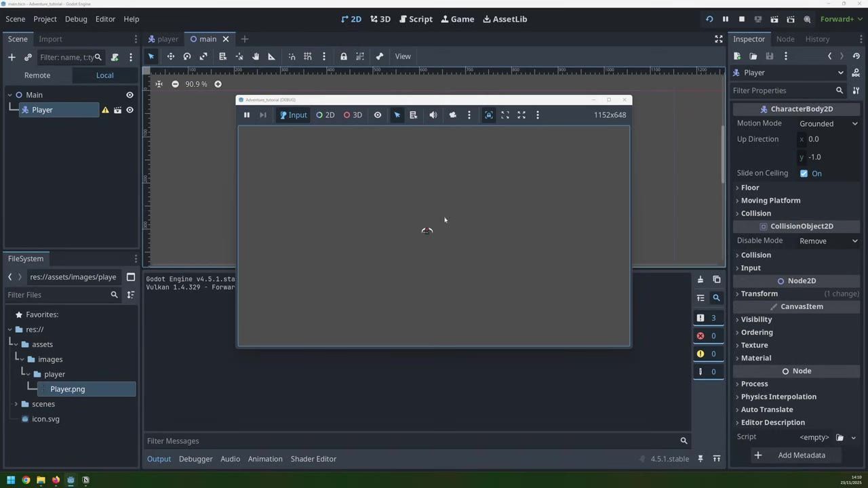
Task: Instantiate a child scene with link icon
Action: pos(28,58)
